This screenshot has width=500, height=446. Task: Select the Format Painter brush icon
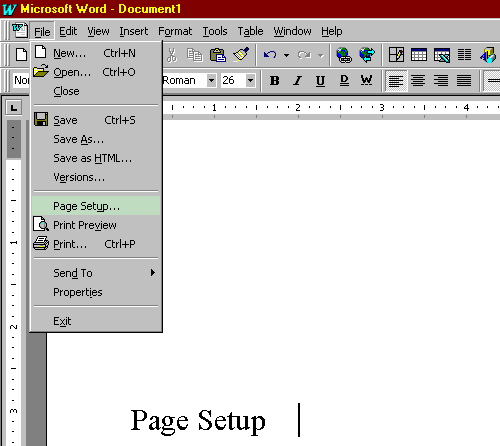click(x=241, y=55)
